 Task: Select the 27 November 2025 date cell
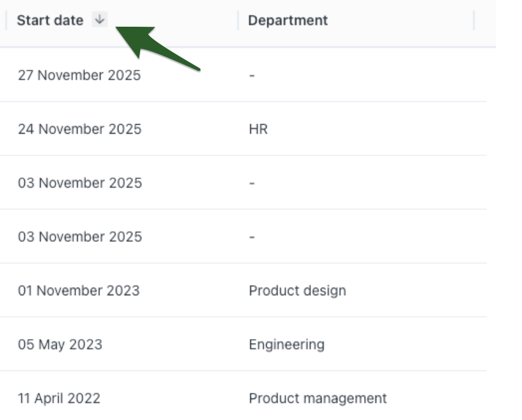[79, 75]
